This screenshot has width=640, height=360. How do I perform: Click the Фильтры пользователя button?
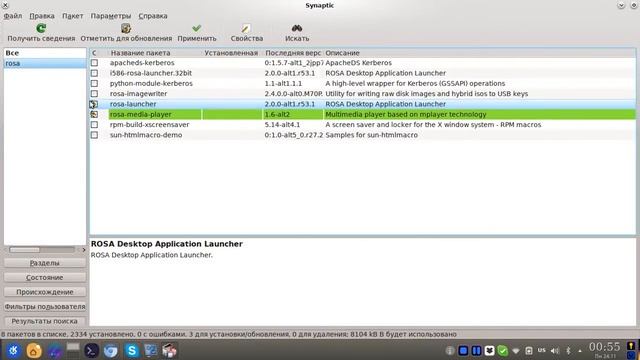[x=44, y=307]
